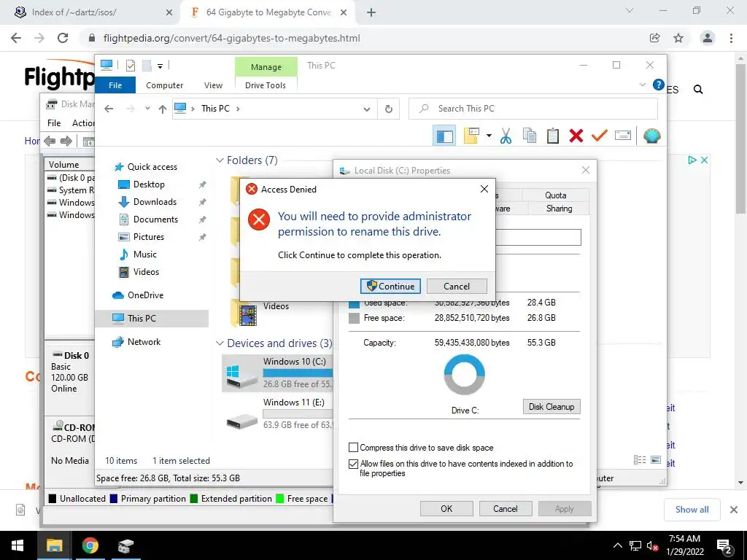Viewport: 747px width, 560px height.
Task: Click Show all downloads button
Action: 692,510
